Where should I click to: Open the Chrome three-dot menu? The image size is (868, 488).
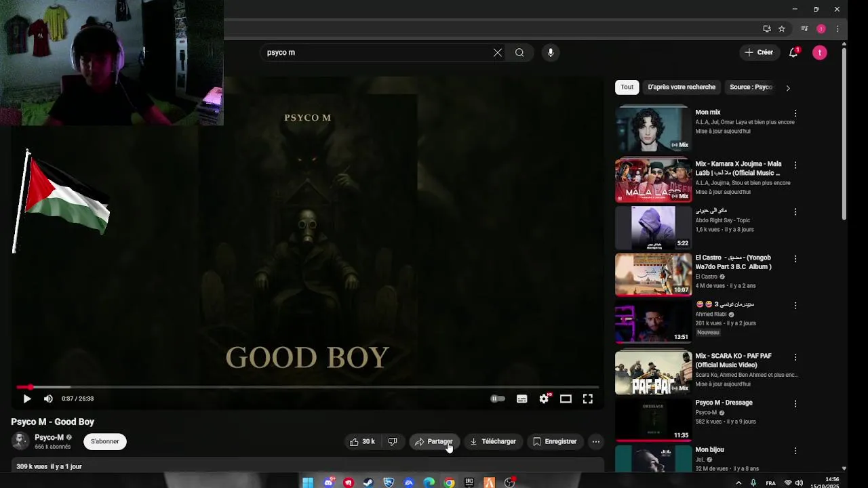(x=837, y=28)
